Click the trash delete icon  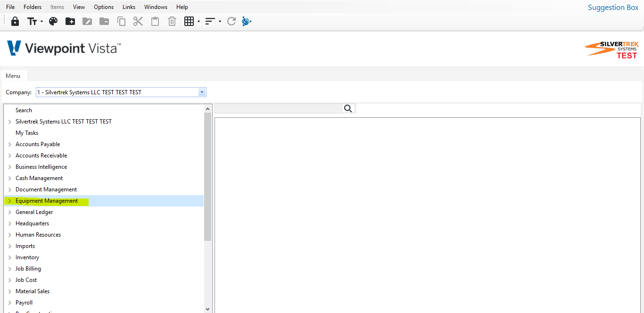coord(172,21)
